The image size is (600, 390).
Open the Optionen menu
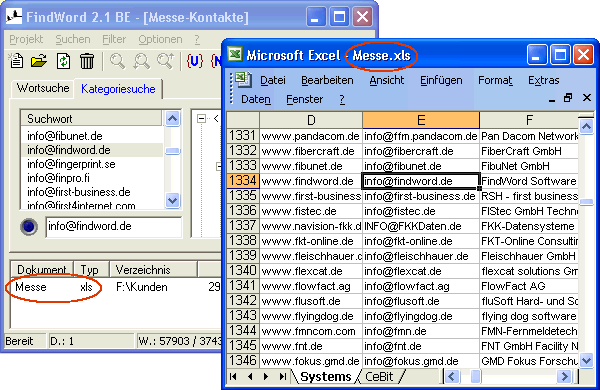[160, 39]
